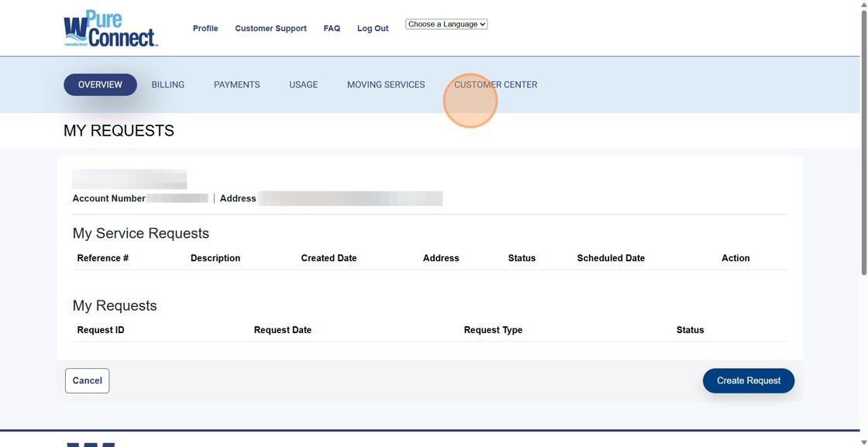Image resolution: width=868 pixels, height=447 pixels.
Task: Click the Cancel button
Action: pyautogui.click(x=87, y=380)
